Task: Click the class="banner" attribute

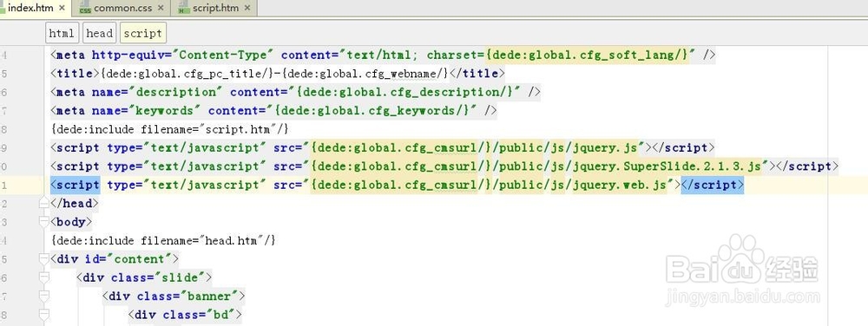Action: (187, 297)
